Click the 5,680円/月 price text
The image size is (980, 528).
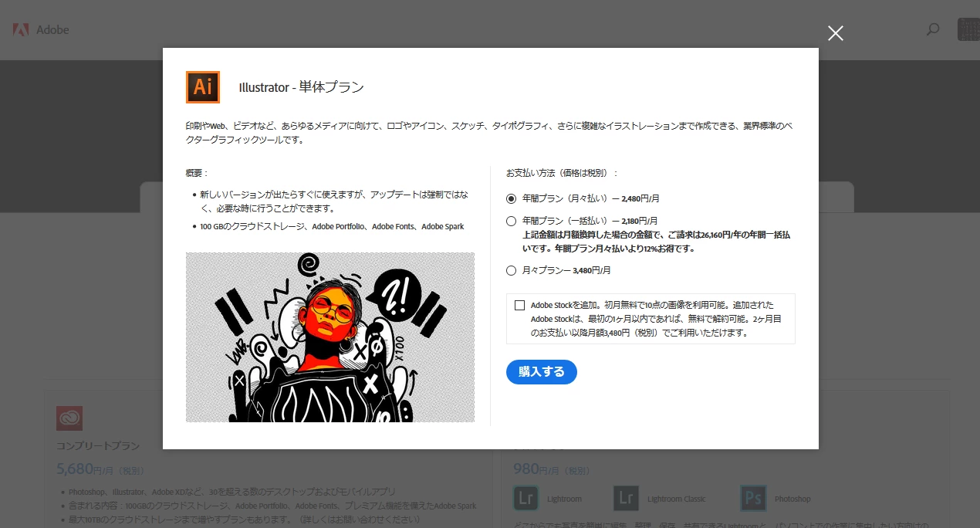100,469
